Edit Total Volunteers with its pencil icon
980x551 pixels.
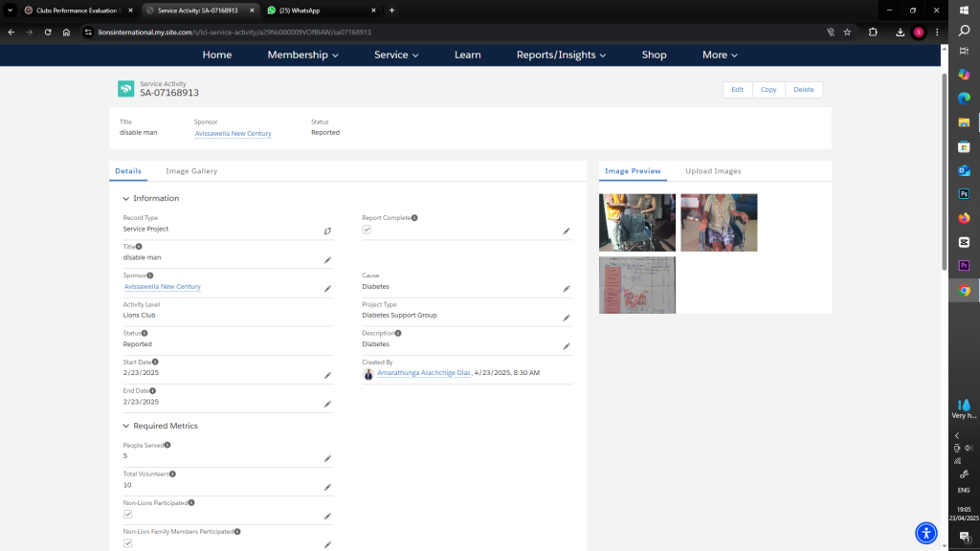coord(327,487)
